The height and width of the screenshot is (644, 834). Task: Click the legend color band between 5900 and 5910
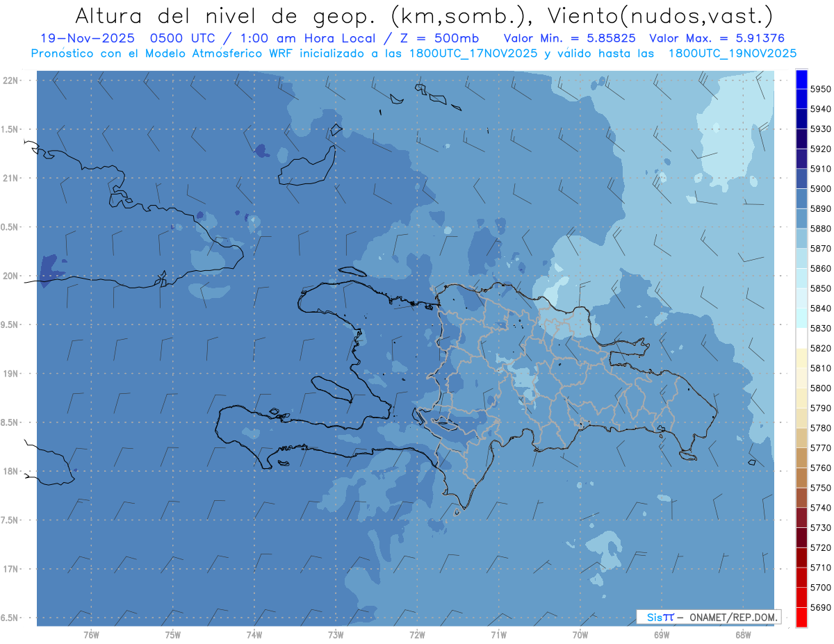(801, 179)
